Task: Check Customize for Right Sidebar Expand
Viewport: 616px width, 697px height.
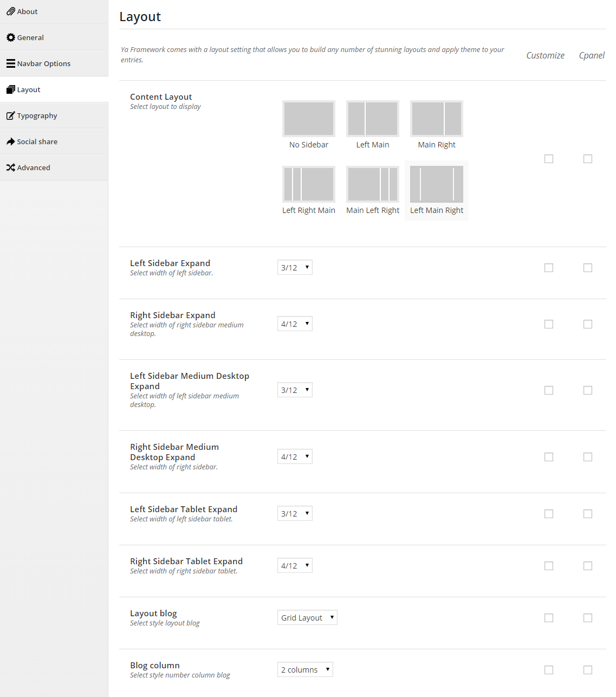Action: (x=549, y=324)
